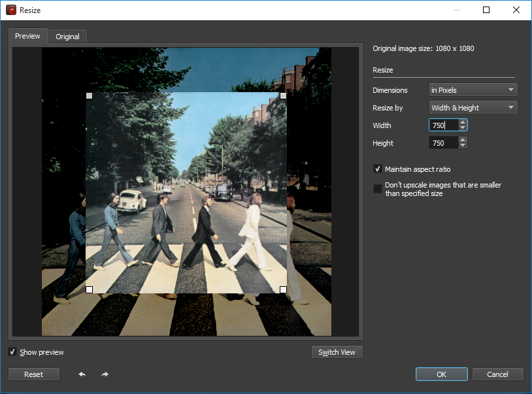Grab the bottom-left crop handle
The image size is (532, 394).
(x=90, y=289)
